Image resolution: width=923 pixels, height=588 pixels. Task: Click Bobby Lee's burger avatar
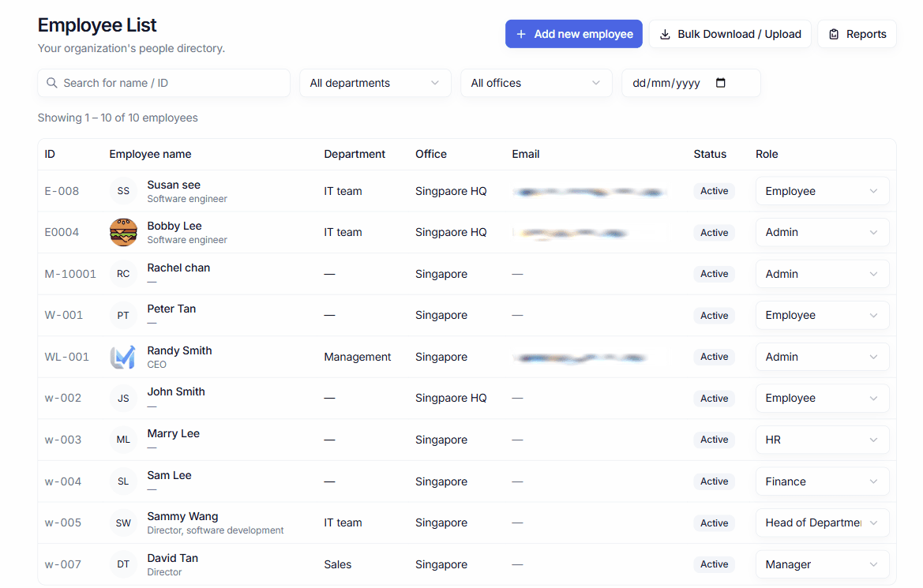[x=123, y=232]
